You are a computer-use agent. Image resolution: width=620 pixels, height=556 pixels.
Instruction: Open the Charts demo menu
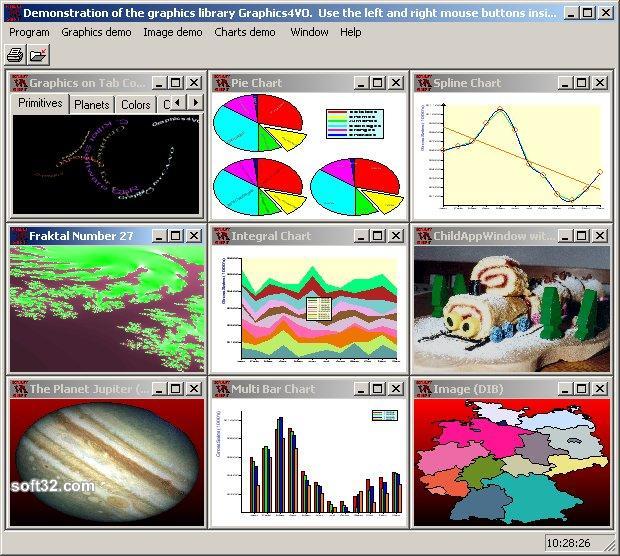245,32
